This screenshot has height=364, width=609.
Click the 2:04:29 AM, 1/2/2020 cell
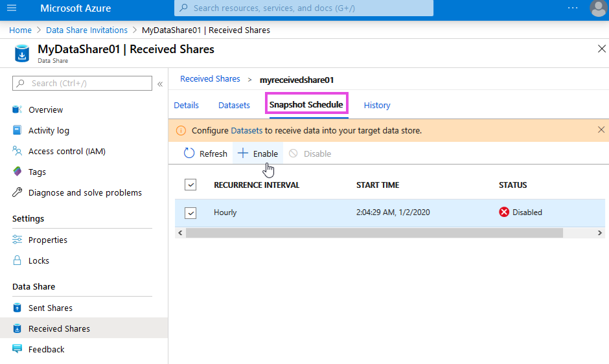393,212
